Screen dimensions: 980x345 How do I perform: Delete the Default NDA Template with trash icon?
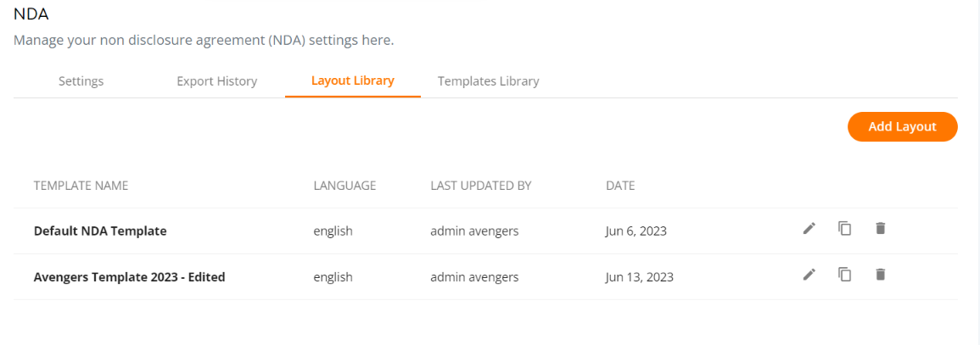click(881, 228)
